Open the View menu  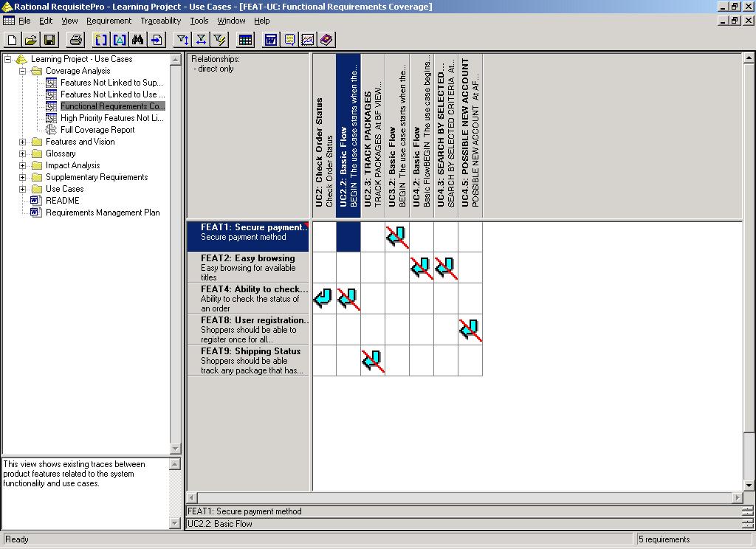[69, 21]
